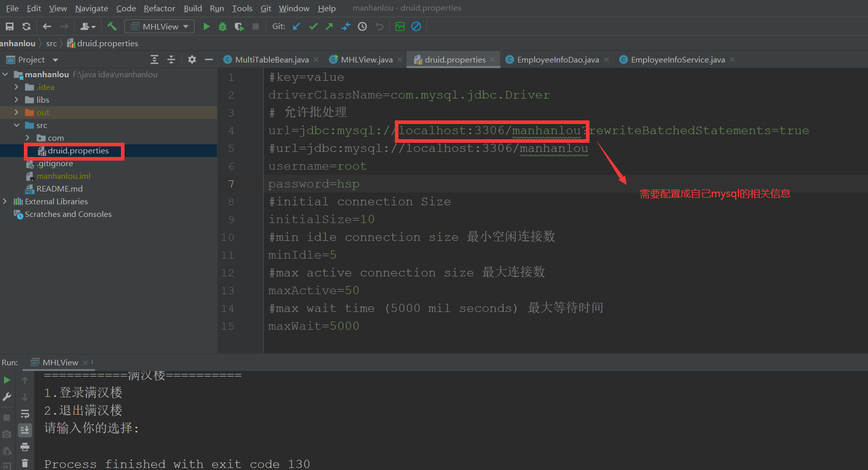Viewport: 868px width, 470px height.
Task: Switch to EmployeeInfoService.java tab
Action: pos(677,59)
